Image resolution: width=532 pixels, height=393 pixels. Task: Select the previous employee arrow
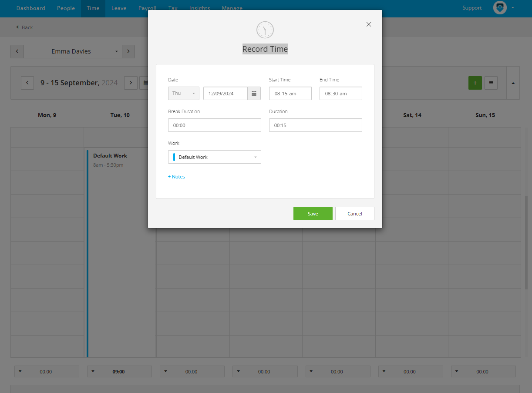pyautogui.click(x=17, y=51)
